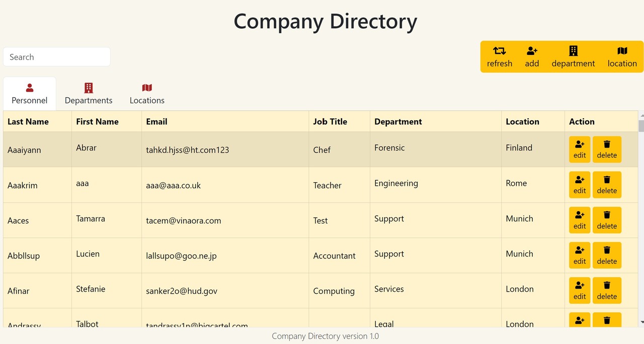
Task: Edit the Aaaiyann Abrar record
Action: 580,150
